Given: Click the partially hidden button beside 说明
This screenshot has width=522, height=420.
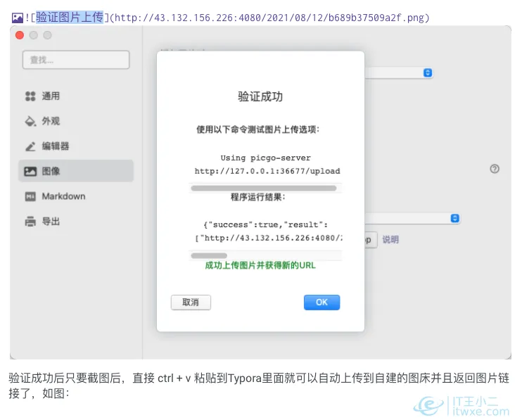Looking at the screenshot, I should tap(371, 240).
